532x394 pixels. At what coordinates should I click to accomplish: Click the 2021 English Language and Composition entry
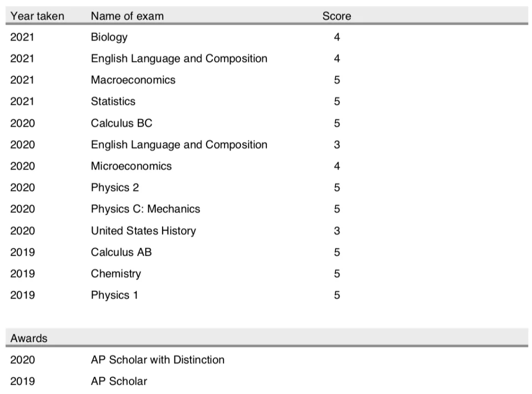coord(179,59)
